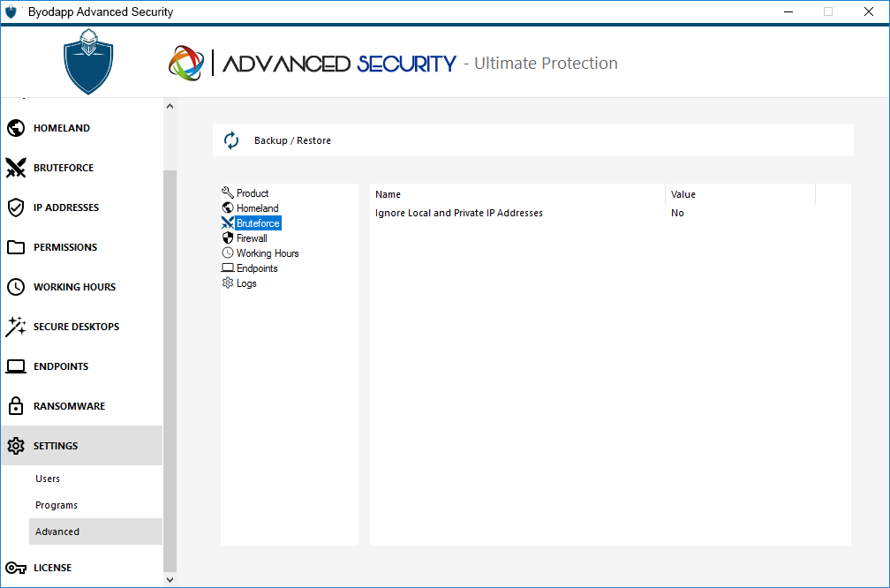Open the Programs settings sub-item

tap(95, 505)
